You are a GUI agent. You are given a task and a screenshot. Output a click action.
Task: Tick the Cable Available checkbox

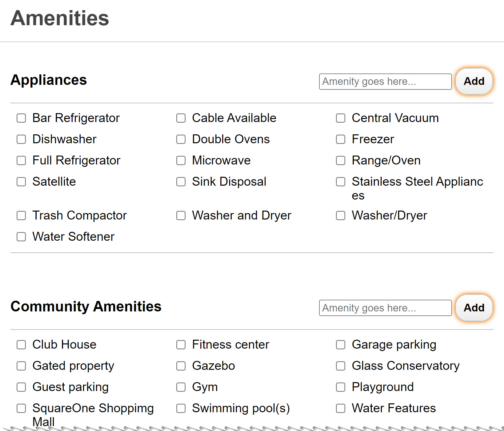click(x=181, y=118)
